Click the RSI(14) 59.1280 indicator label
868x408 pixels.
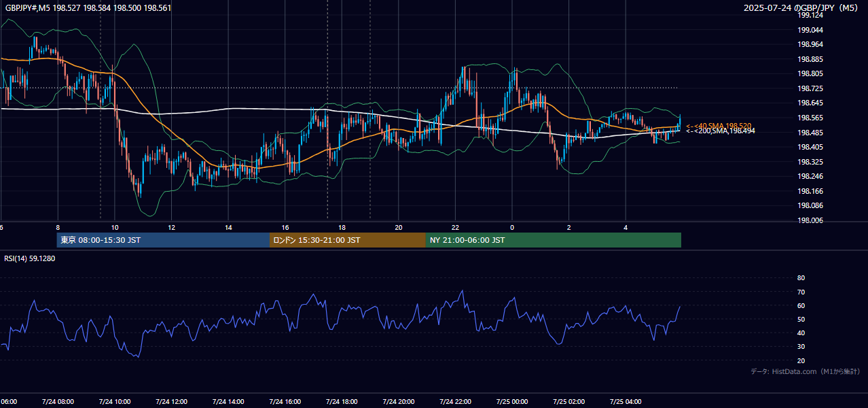click(30, 258)
